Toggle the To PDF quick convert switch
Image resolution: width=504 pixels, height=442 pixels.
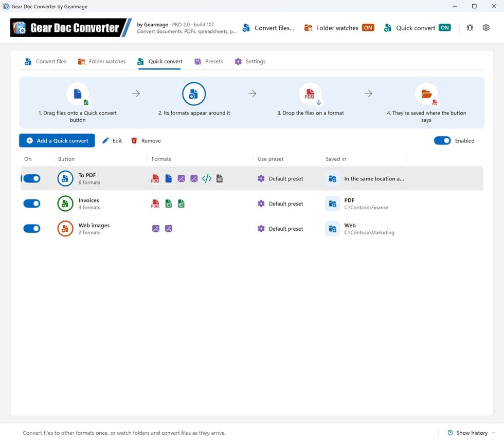click(x=32, y=179)
